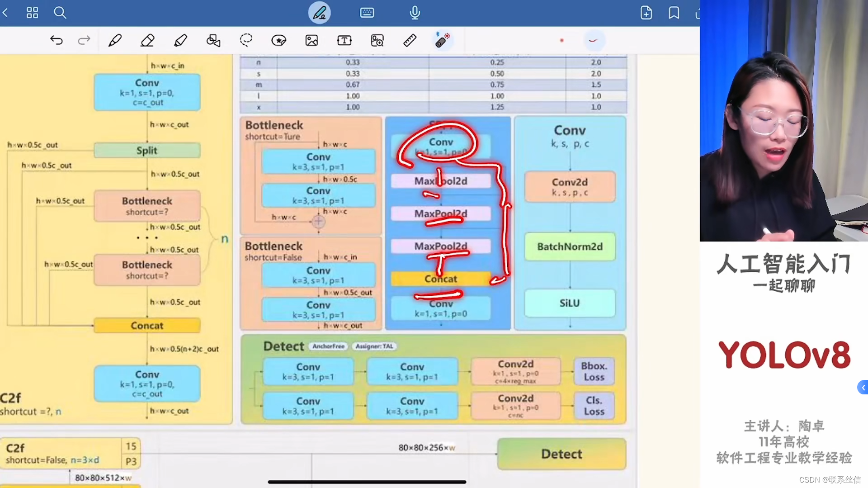Insert a picture with the Image tool
The height and width of the screenshot is (488, 868).
tap(311, 40)
